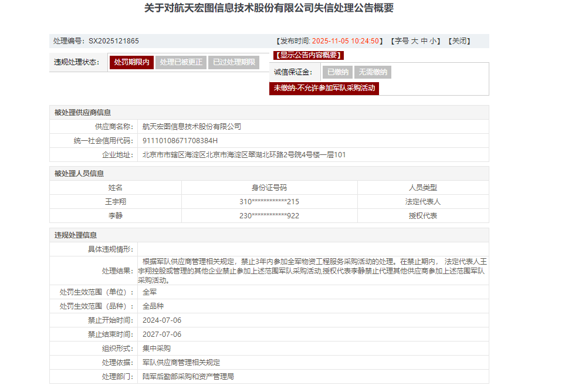Click the 人员类型 column header
The image size is (565, 392).
(423, 187)
